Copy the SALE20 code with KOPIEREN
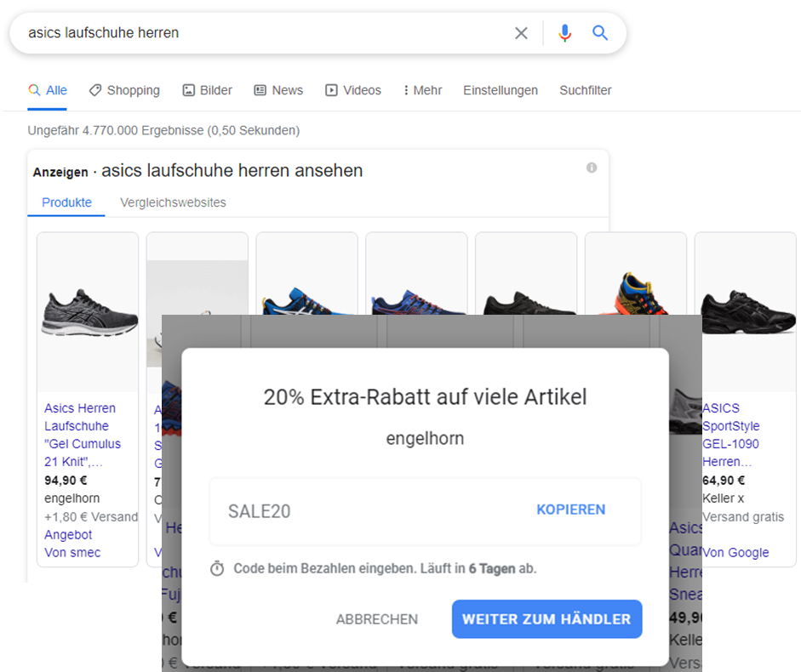The width and height of the screenshot is (801, 672). coord(570,509)
